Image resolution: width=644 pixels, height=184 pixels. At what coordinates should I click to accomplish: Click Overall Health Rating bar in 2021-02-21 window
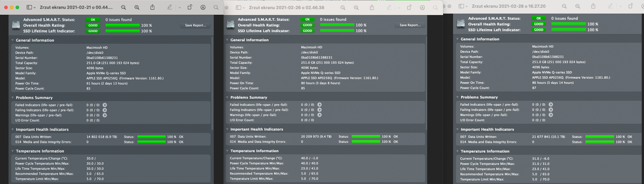coord(122,25)
